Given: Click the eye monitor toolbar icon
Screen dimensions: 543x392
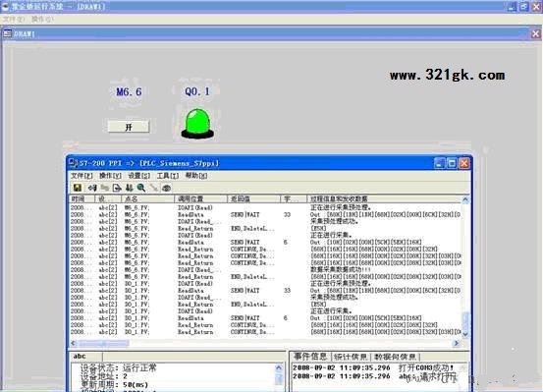Looking at the screenshot, I should pos(167,188).
